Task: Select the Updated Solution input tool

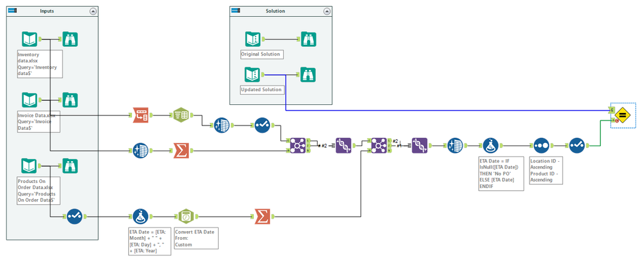Action: coord(253,75)
